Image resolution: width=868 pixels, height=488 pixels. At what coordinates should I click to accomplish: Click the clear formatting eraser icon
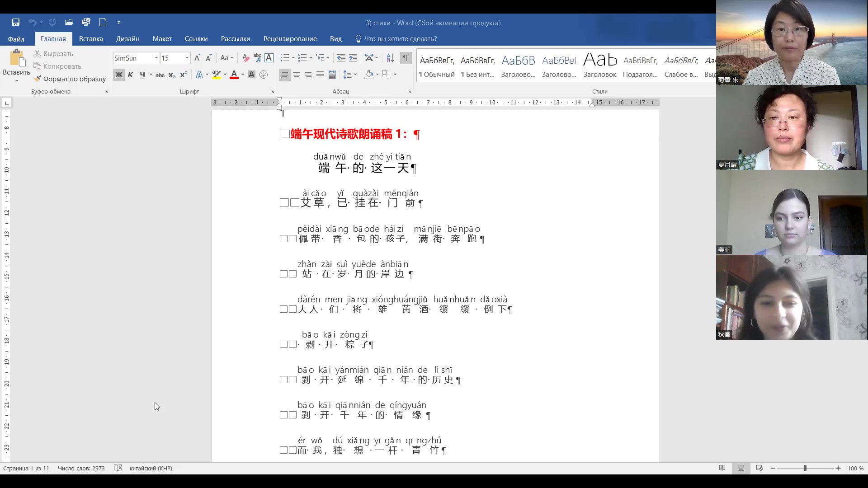point(245,58)
